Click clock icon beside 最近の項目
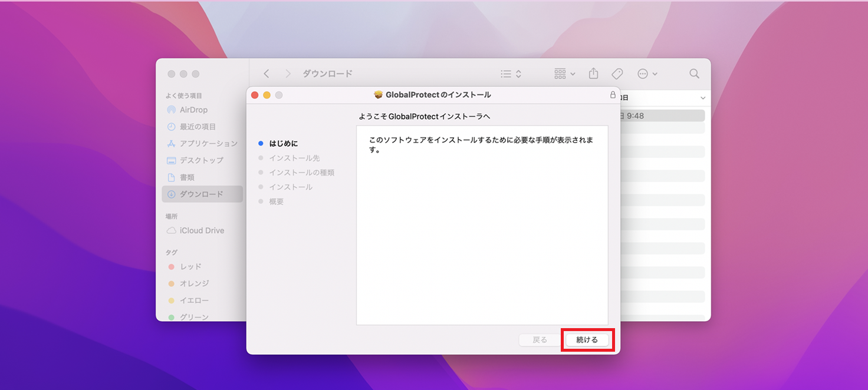 172,127
